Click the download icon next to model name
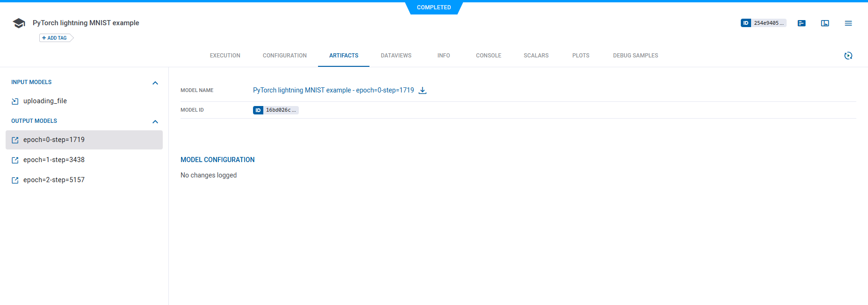 coord(422,91)
